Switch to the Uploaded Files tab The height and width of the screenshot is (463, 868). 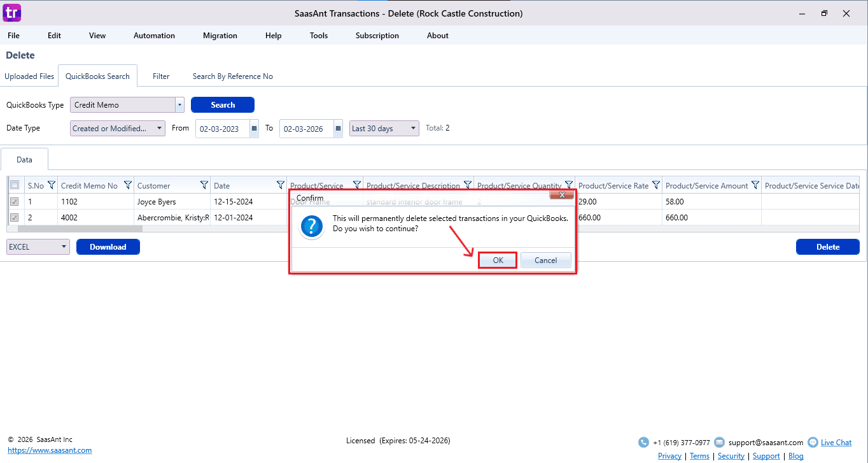[29, 76]
